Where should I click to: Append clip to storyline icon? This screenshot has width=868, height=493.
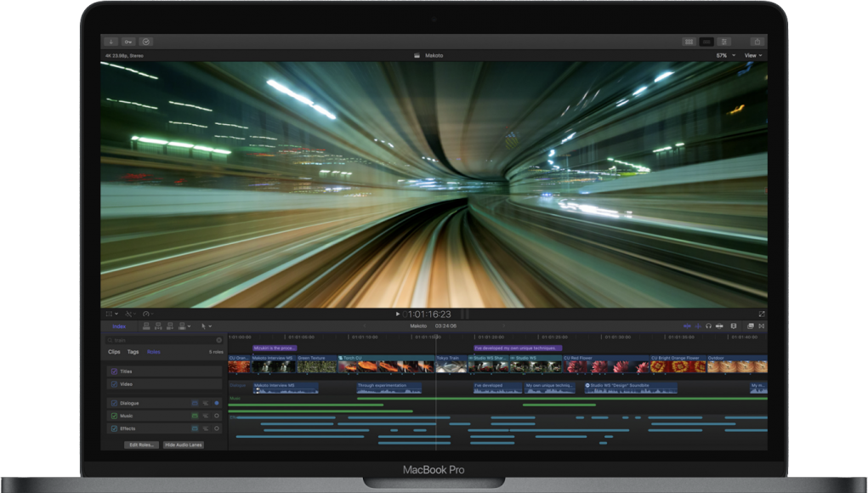[x=170, y=326]
